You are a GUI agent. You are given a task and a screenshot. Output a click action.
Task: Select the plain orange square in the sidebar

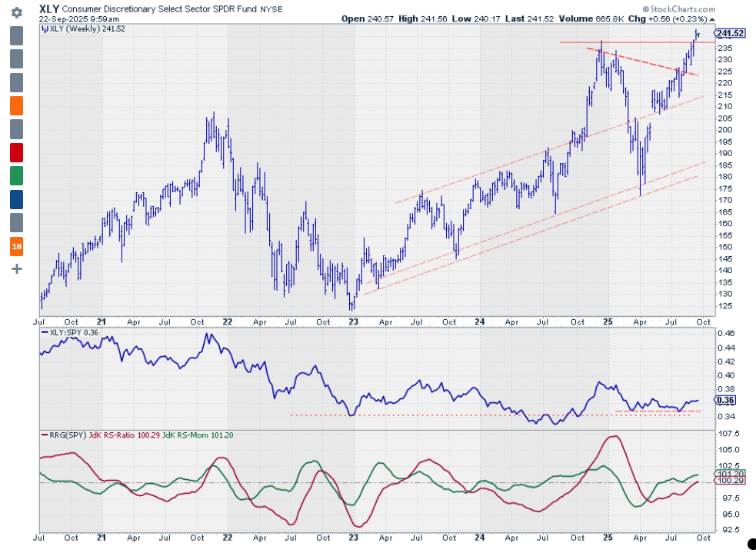pyautogui.click(x=17, y=105)
